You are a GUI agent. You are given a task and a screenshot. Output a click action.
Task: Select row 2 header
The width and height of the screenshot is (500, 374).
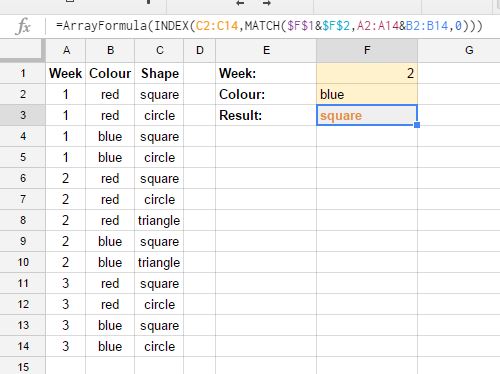23,94
